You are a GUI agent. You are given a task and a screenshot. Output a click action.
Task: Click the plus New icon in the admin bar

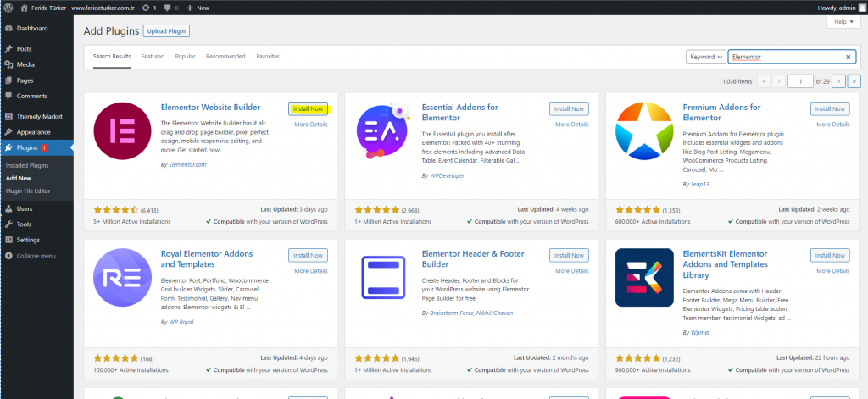(190, 8)
